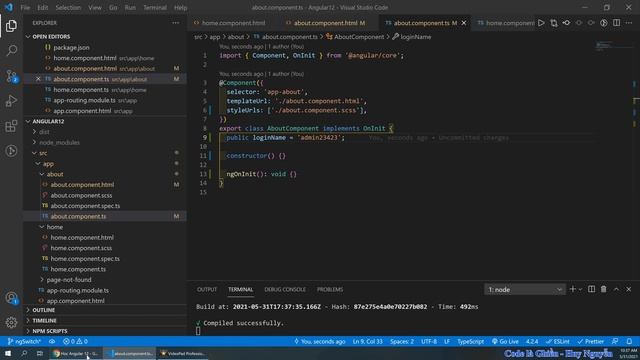Close about.component.ts in Open Editors list
The image size is (640, 360).
coord(38,79)
